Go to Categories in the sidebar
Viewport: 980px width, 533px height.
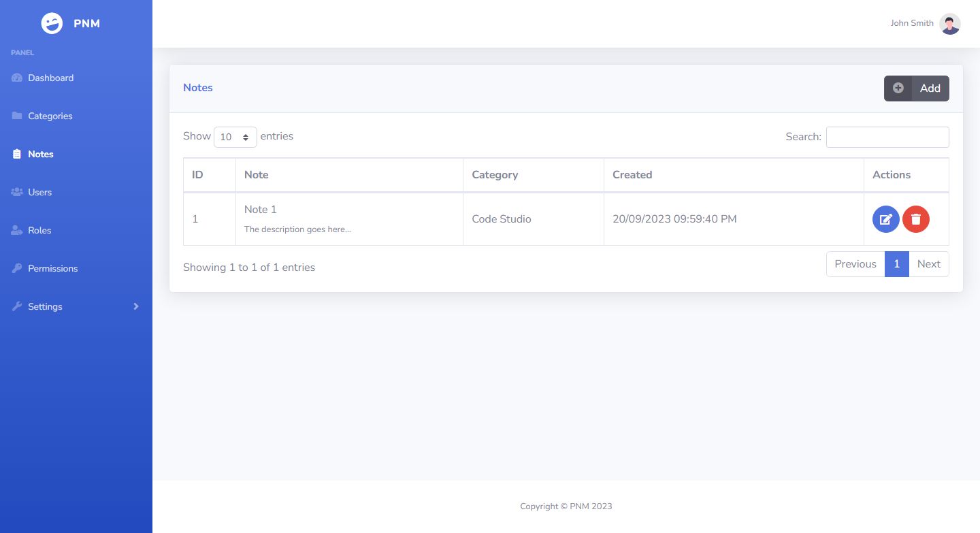(x=50, y=116)
